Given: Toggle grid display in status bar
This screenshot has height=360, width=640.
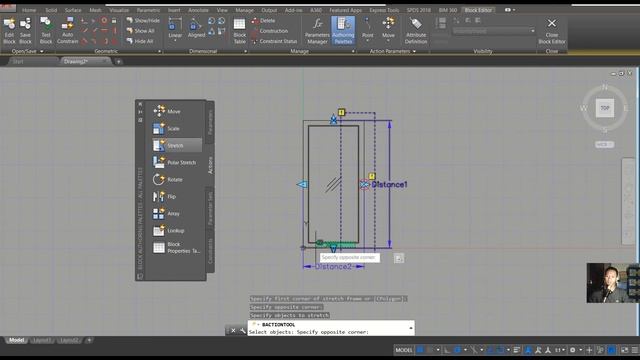Looking at the screenshot, I should pyautogui.click(x=420, y=350).
